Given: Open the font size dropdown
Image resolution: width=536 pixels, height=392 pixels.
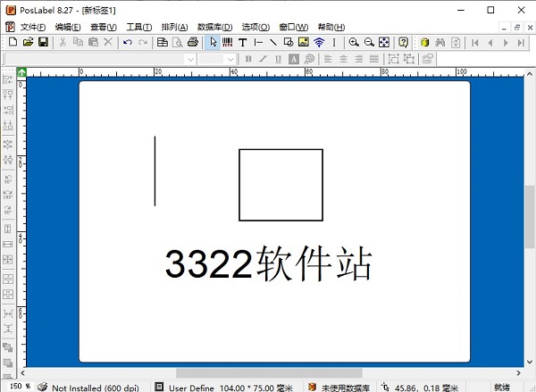Looking at the screenshot, I should (x=230, y=60).
